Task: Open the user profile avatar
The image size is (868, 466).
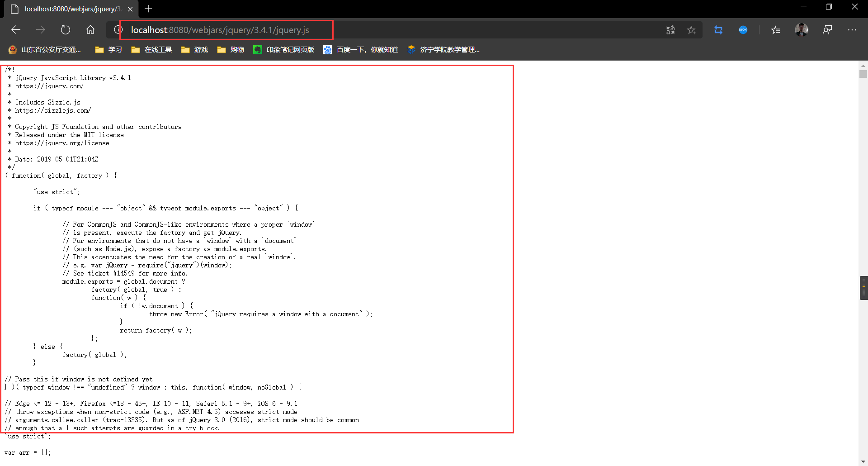Action: [x=802, y=30]
